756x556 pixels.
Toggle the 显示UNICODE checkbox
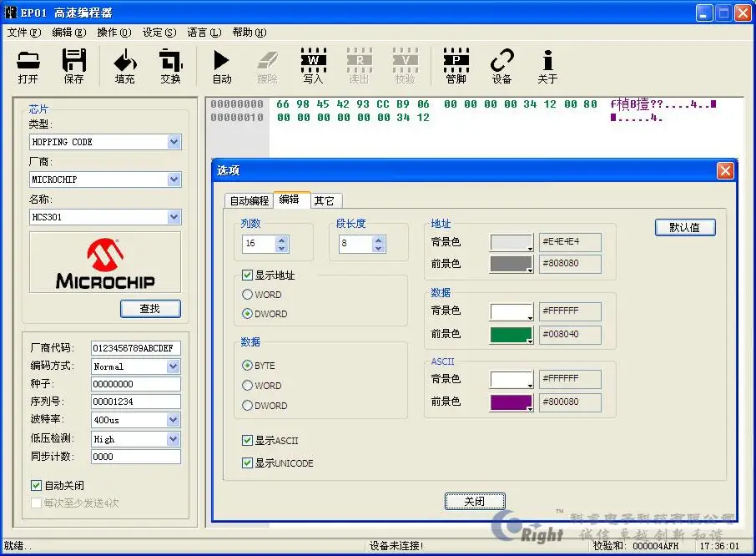247,463
